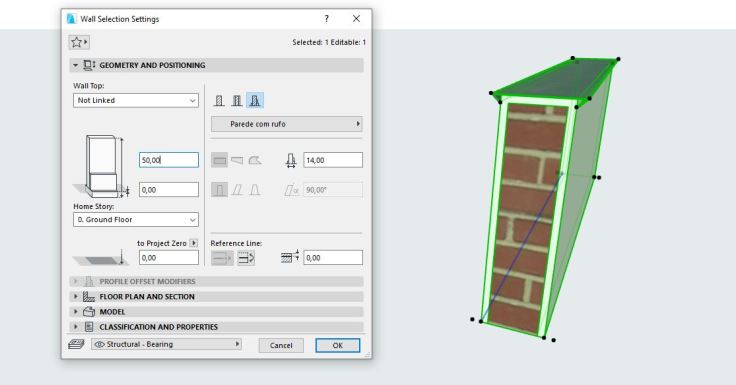Open the Home Story dropdown
Viewport: 736px width, 385px height.
136,220
